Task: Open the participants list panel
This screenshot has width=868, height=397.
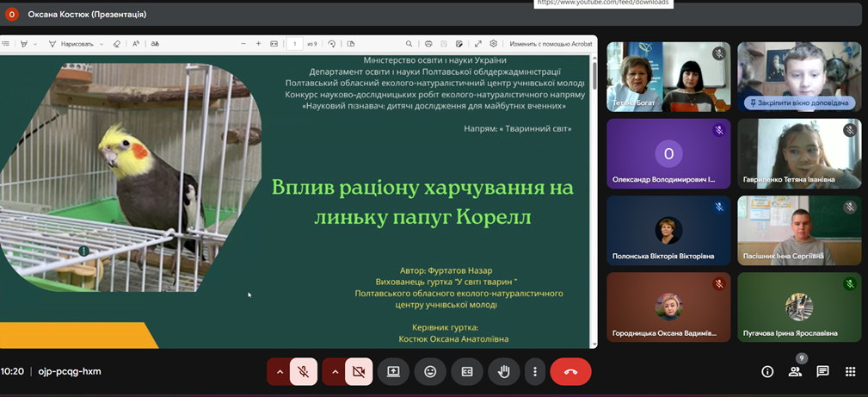Action: click(795, 371)
